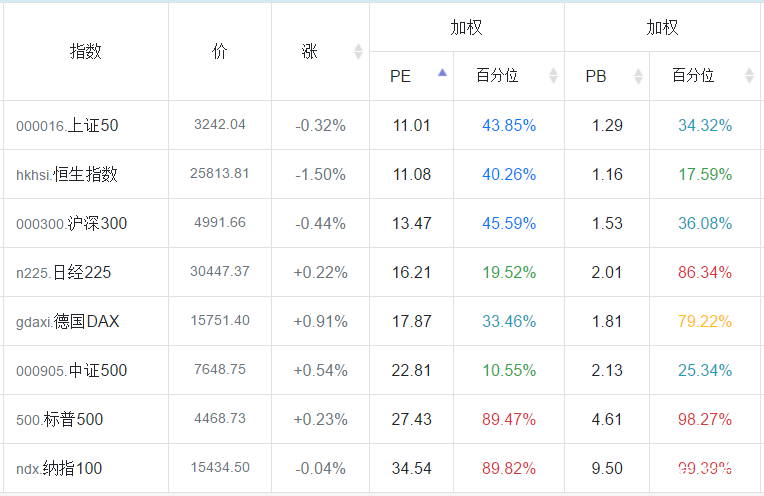
Task: Click the change value -1.50%
Action: click(x=320, y=174)
